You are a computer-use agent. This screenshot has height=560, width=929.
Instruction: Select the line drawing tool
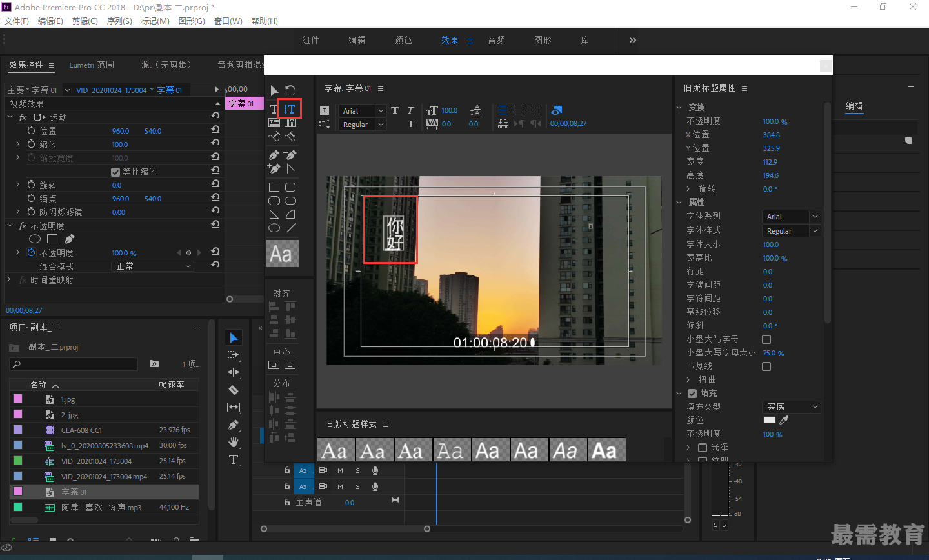tap(290, 228)
